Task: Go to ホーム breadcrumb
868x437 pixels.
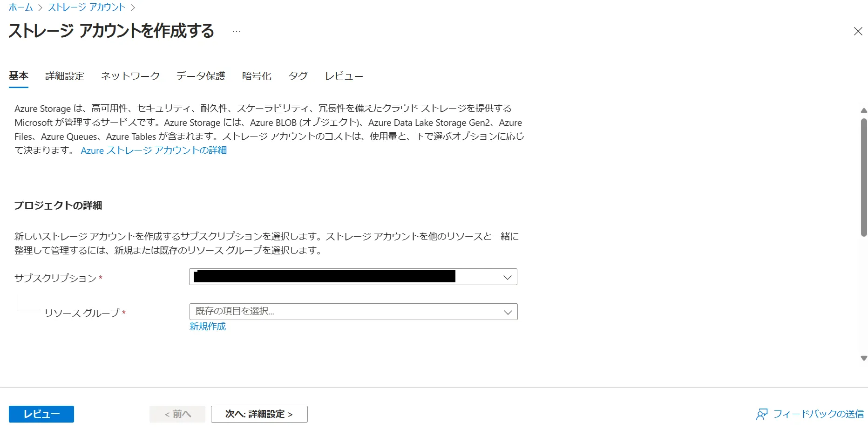Action: tap(21, 7)
